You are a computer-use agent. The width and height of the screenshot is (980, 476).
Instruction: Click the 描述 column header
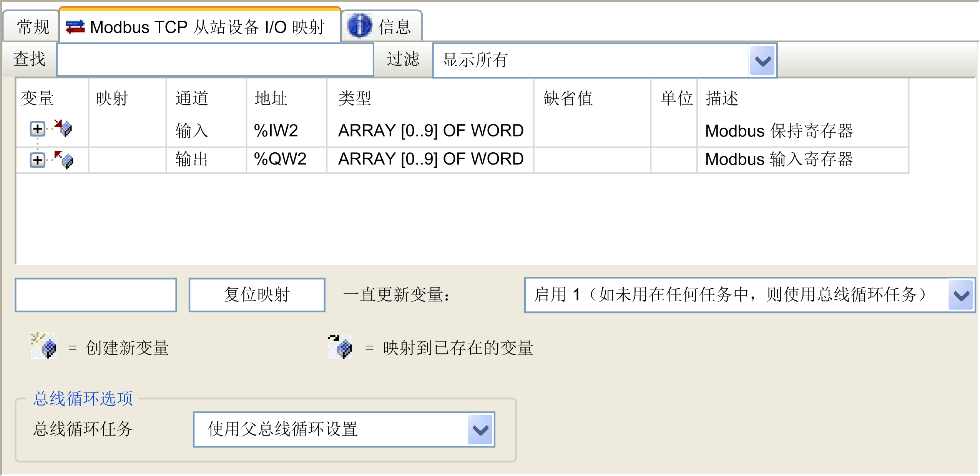722,98
